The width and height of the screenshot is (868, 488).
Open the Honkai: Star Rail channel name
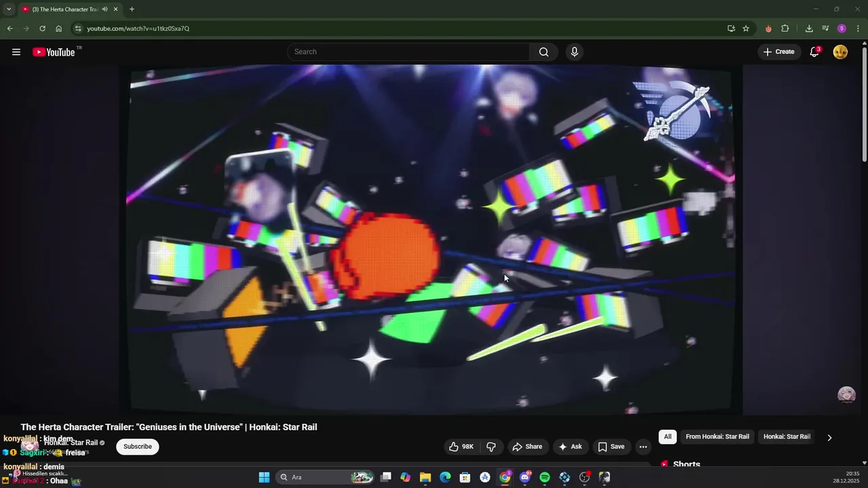tap(71, 443)
